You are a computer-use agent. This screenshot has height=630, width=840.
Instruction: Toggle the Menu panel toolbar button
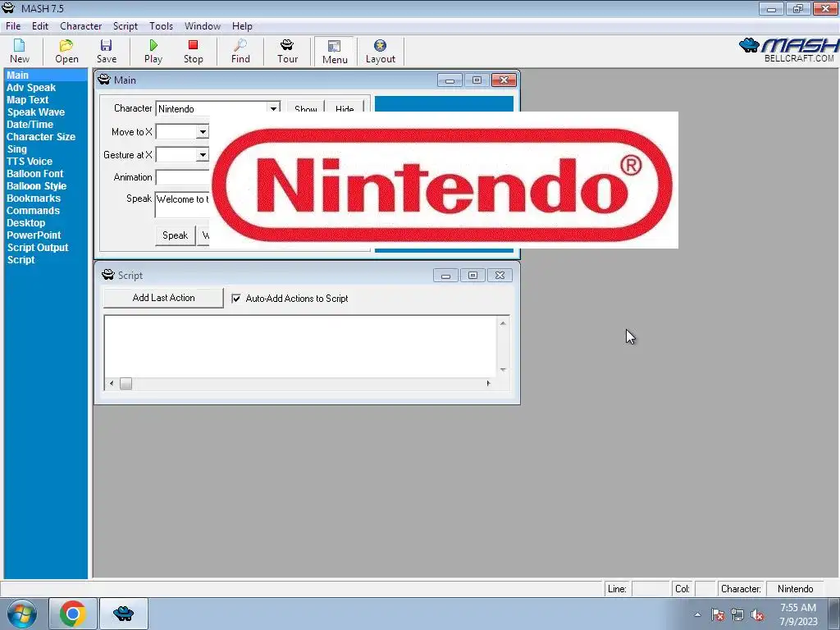point(335,52)
